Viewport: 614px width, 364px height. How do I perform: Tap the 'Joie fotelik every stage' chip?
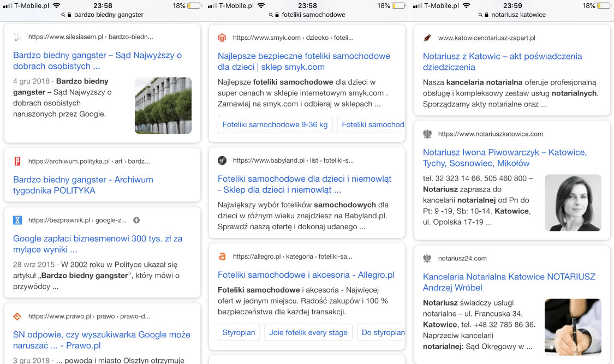click(308, 332)
